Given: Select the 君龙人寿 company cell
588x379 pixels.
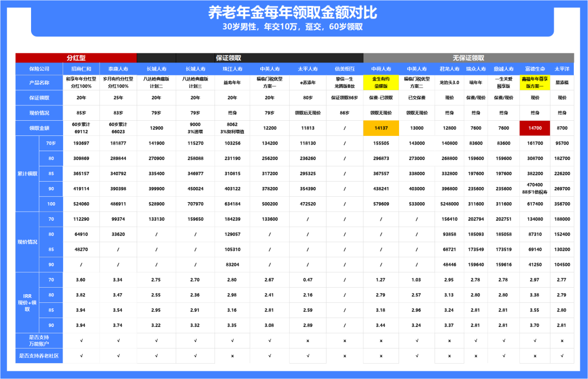Looking at the screenshot, I should (449, 69).
